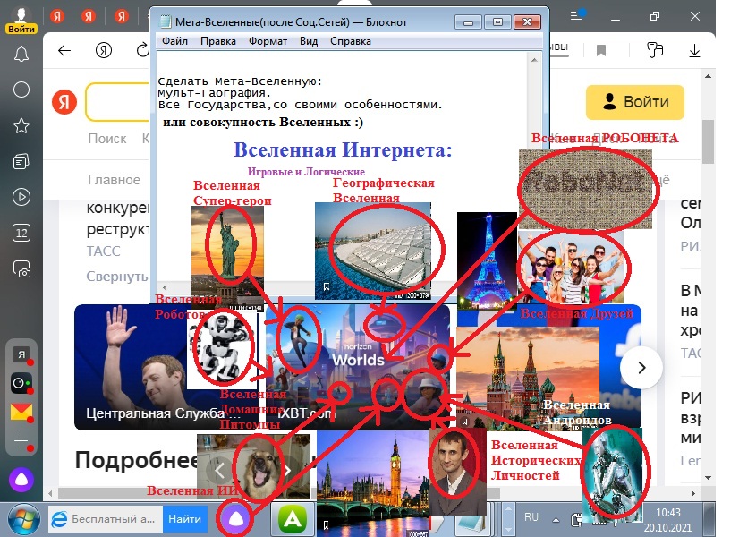Click Notepad's vertical scrollbar up arrow
This screenshot has height=537, width=756.
[x=534, y=60]
